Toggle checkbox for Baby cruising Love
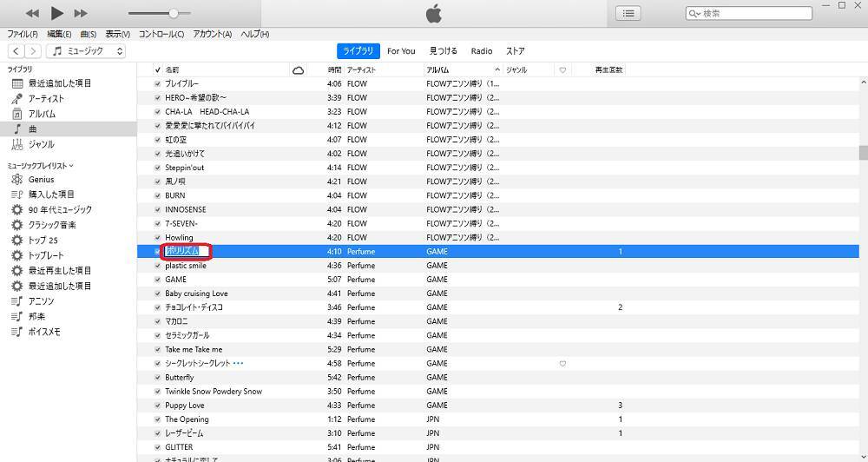868x462 pixels. coord(157,294)
